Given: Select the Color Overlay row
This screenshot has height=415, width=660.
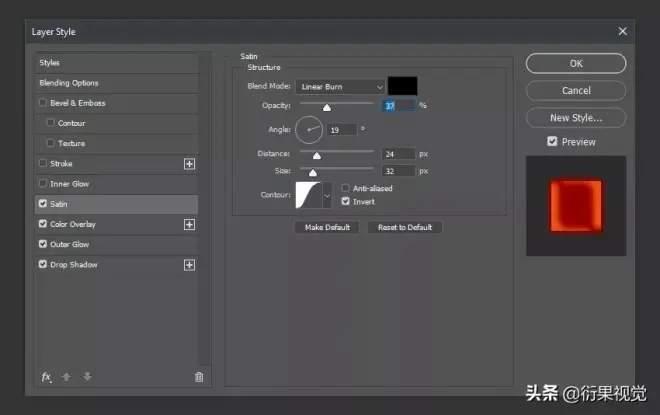Looking at the screenshot, I should pos(117,224).
